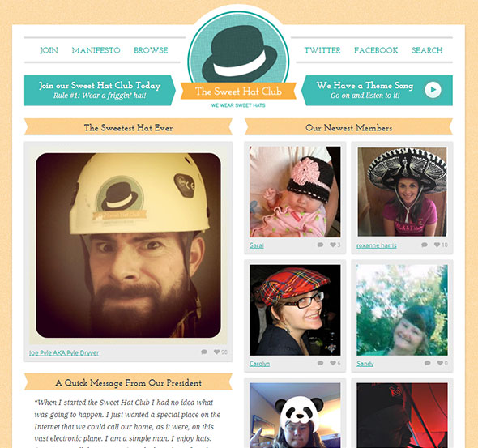Viewport: 478px width, 448px height.
Task: Click the heart icon under Carolyn
Action: pyautogui.click(x=333, y=363)
